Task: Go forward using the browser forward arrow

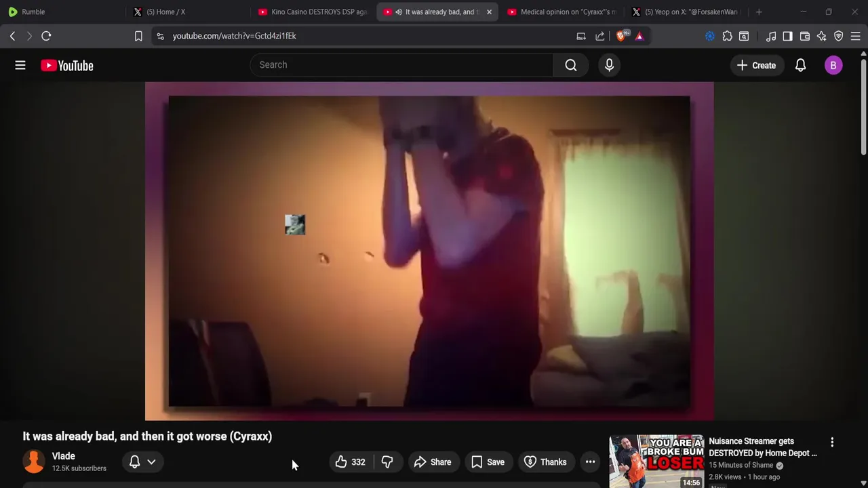Action: (29, 36)
